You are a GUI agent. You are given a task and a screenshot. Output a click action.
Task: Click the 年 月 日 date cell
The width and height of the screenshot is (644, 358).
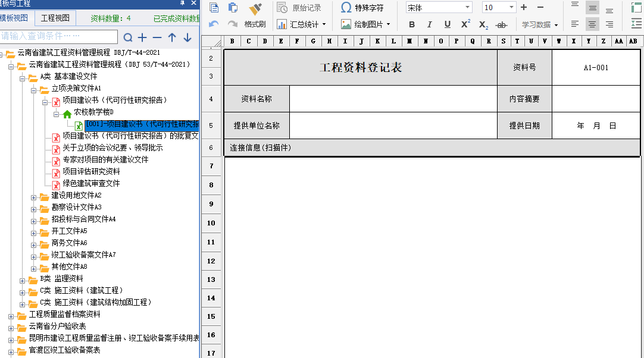(596, 126)
